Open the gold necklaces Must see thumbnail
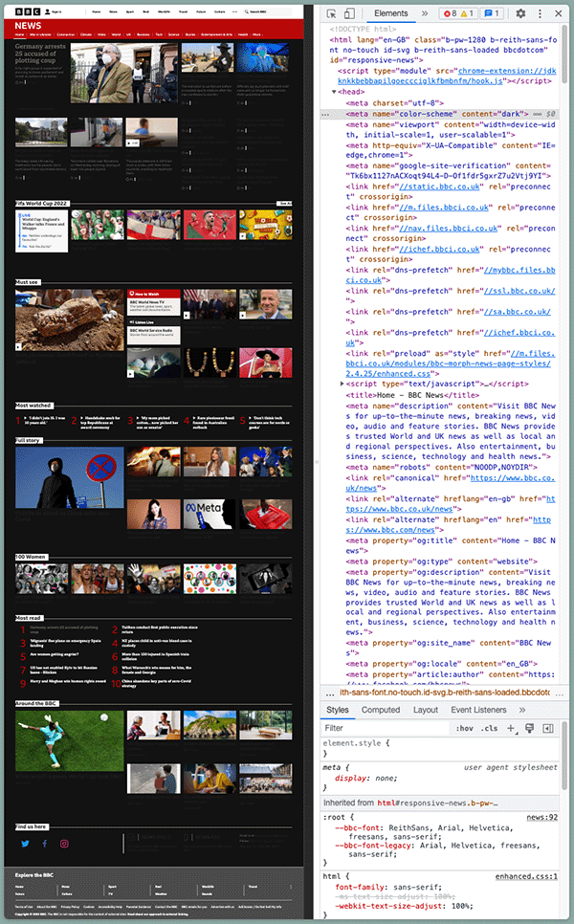The image size is (574, 924). tap(210, 362)
